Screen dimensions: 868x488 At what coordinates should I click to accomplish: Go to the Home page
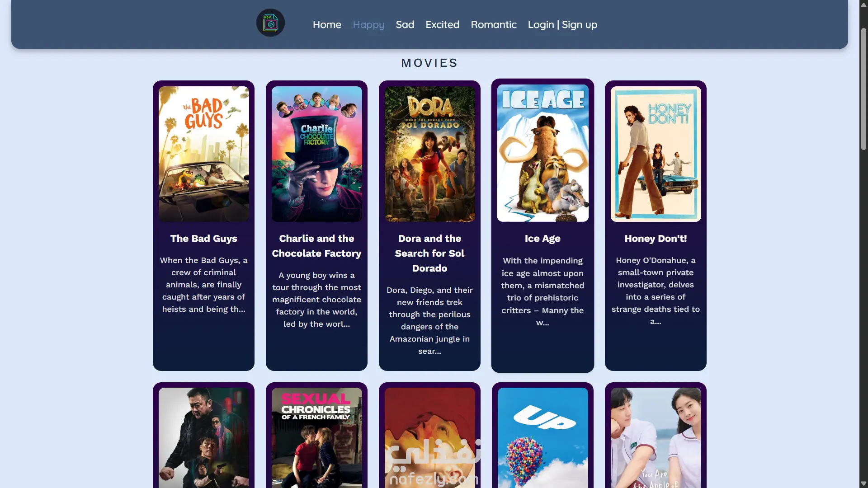pos(327,25)
